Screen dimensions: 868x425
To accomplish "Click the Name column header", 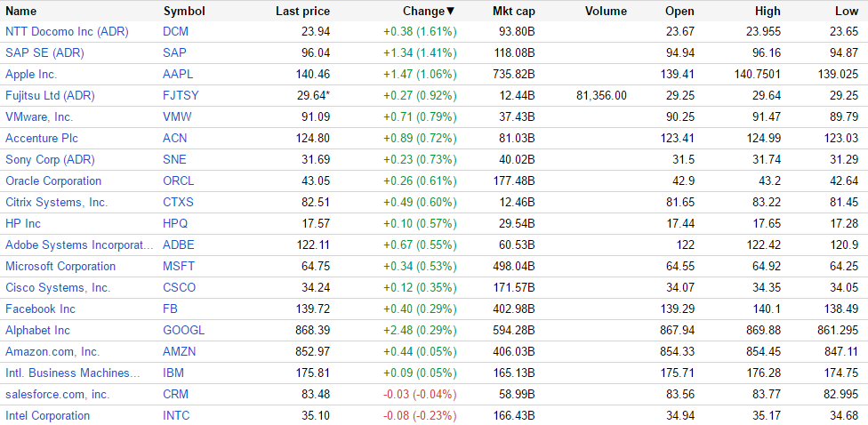I will tap(21, 12).
